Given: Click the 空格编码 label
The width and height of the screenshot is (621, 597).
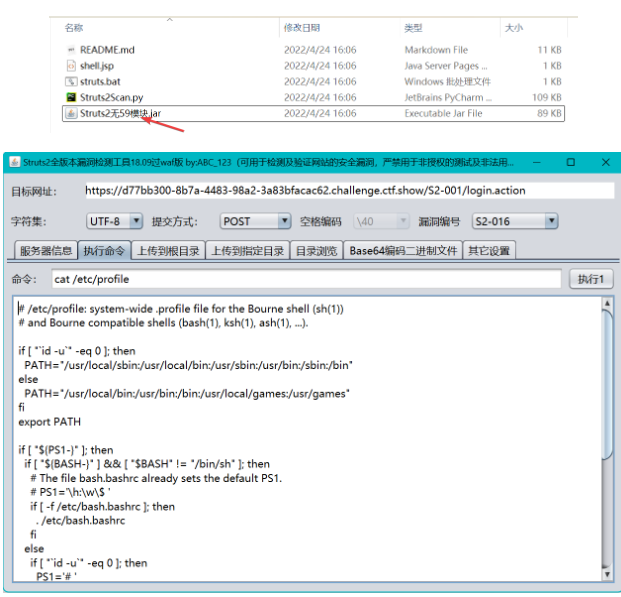Looking at the screenshot, I should [320, 221].
